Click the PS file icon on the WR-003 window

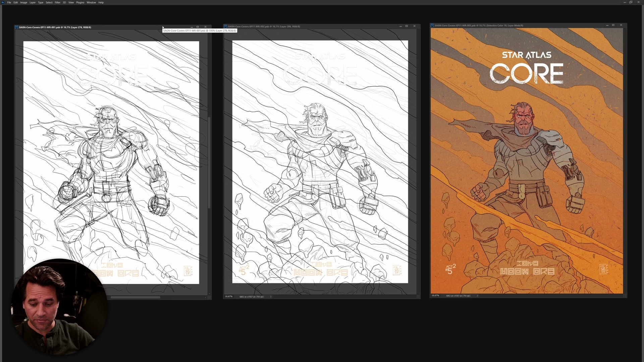pos(432,25)
